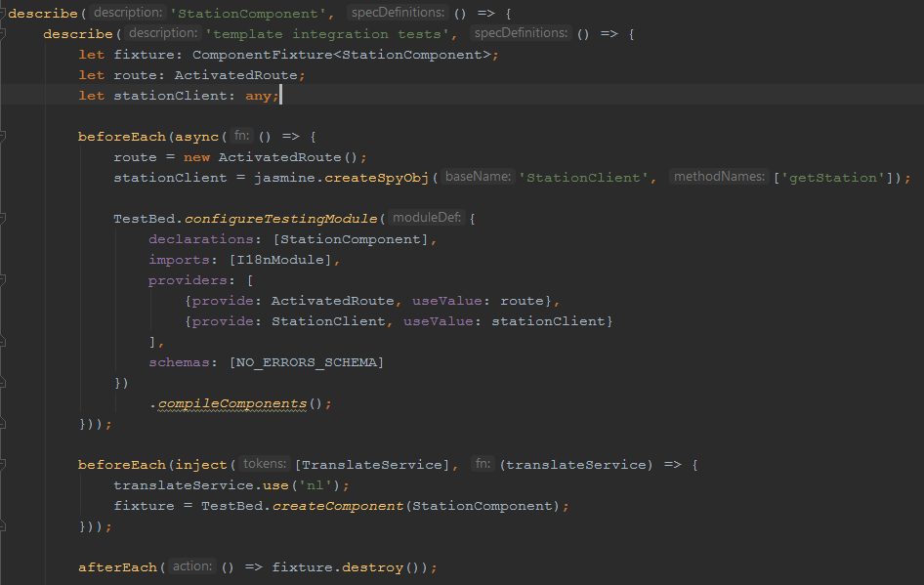
Task: Place cursor on compileComponents method call
Action: point(232,403)
